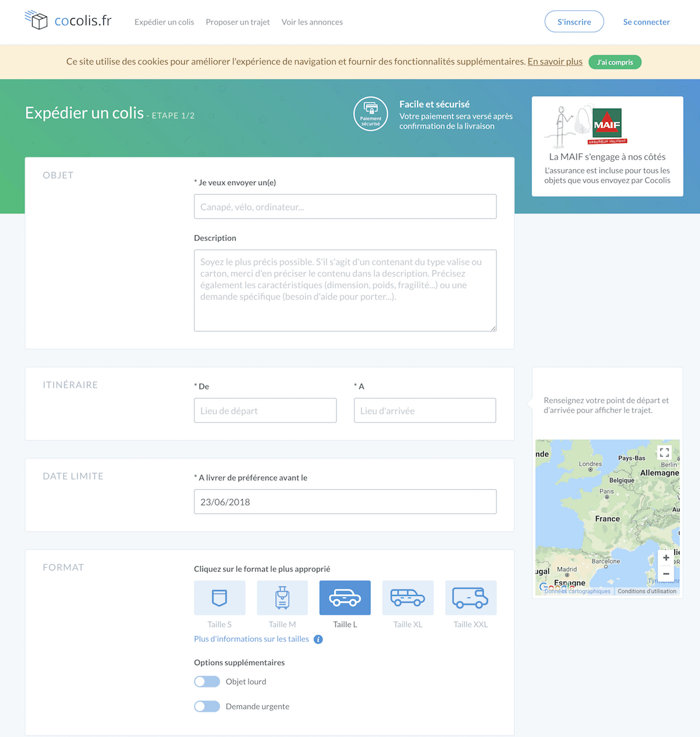This screenshot has height=737, width=700.
Task: Click the Données cartographiques map text
Action: tap(577, 591)
